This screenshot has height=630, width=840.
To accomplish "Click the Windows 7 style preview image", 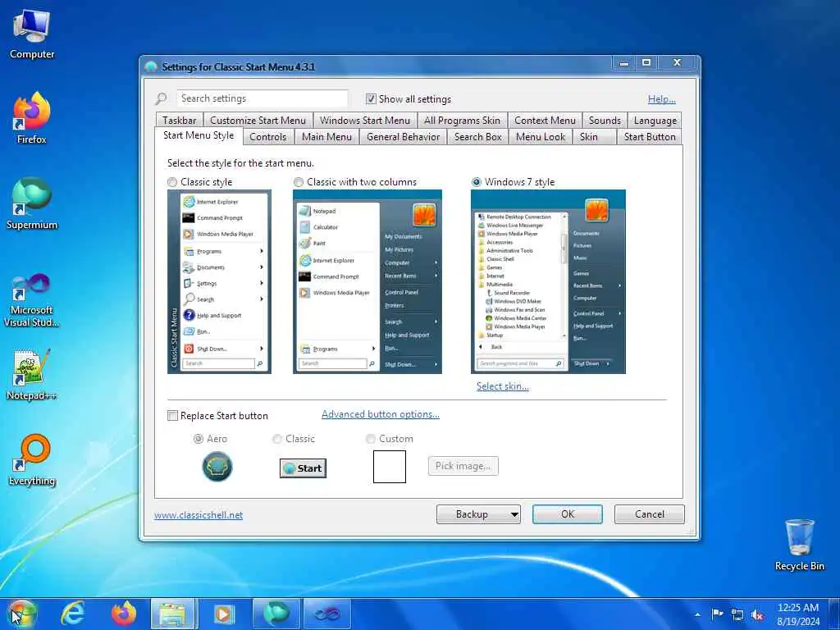I will [548, 282].
